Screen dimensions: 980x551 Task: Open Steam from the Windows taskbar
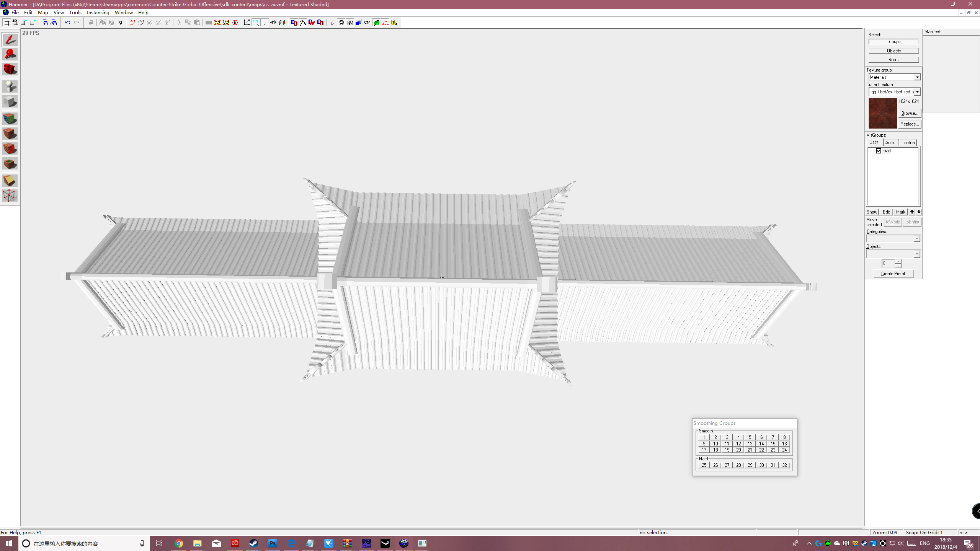pyautogui.click(x=253, y=543)
